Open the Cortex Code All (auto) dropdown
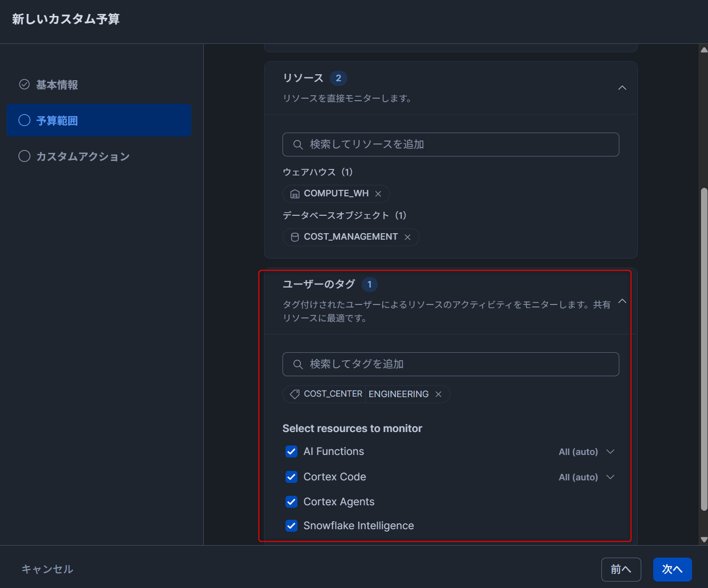The height and width of the screenshot is (588, 708). pos(586,477)
